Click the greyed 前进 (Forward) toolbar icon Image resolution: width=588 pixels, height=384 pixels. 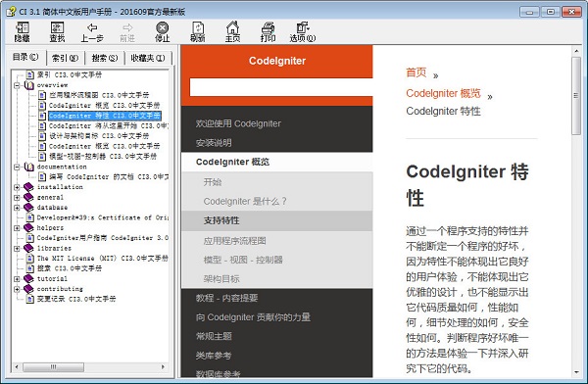[127, 32]
